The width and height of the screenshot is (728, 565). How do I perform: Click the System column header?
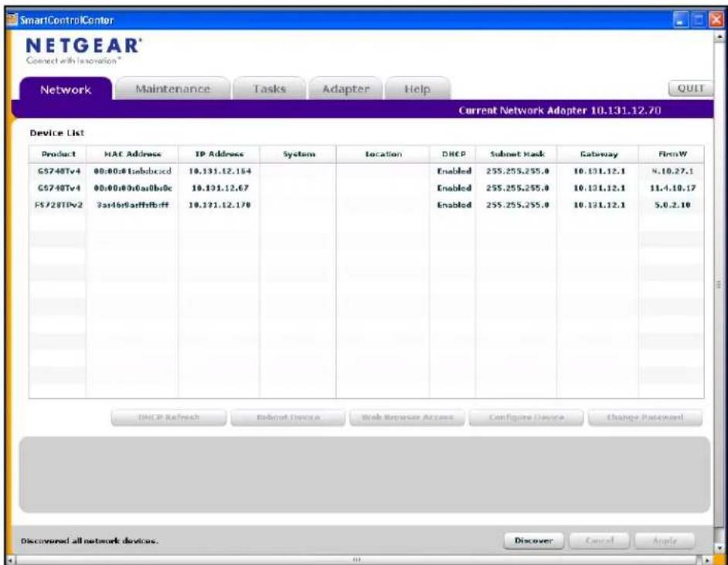point(298,154)
